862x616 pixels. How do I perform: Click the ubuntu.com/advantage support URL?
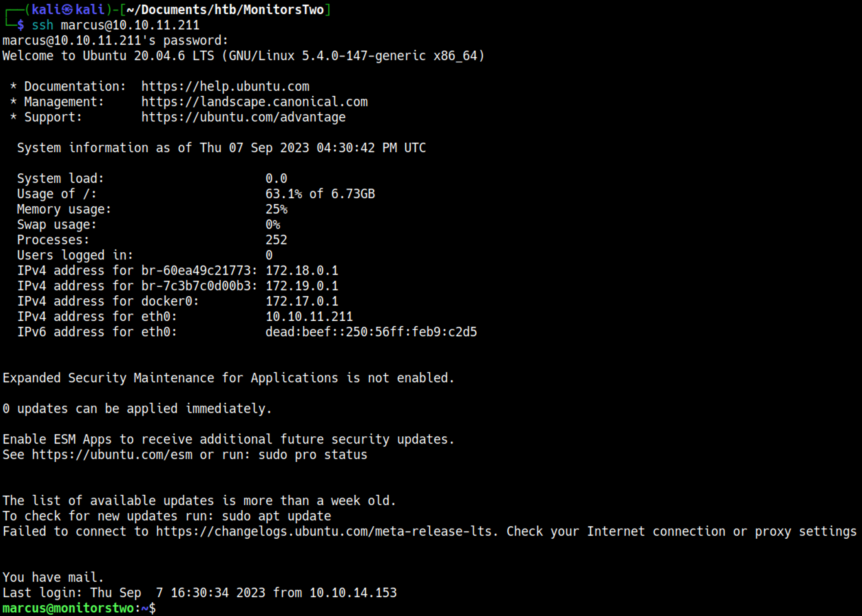pyautogui.click(x=243, y=117)
